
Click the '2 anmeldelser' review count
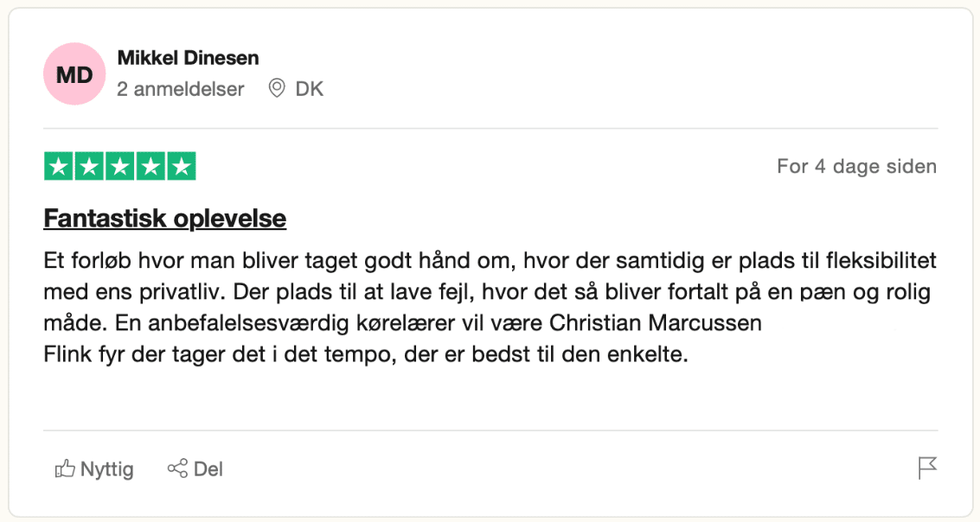(181, 89)
